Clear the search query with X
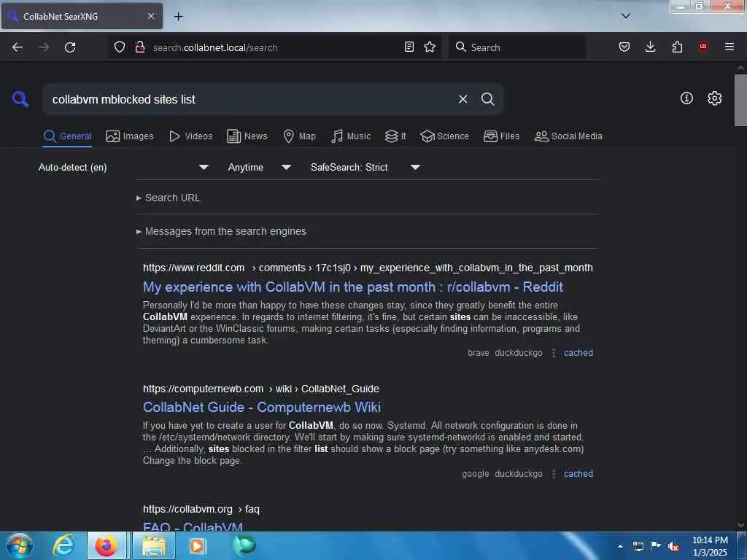 tap(462, 99)
